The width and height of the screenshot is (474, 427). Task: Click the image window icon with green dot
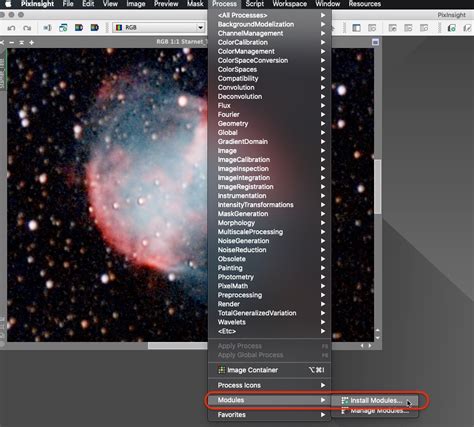[63, 28]
